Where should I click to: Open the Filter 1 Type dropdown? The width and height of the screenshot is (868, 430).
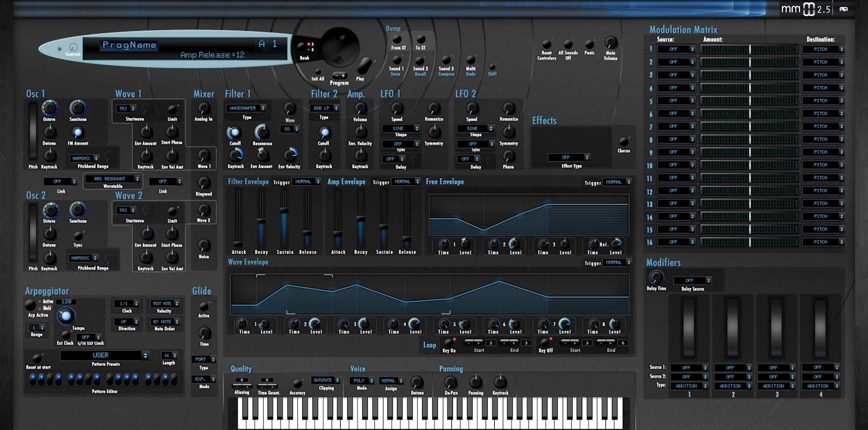[246, 108]
